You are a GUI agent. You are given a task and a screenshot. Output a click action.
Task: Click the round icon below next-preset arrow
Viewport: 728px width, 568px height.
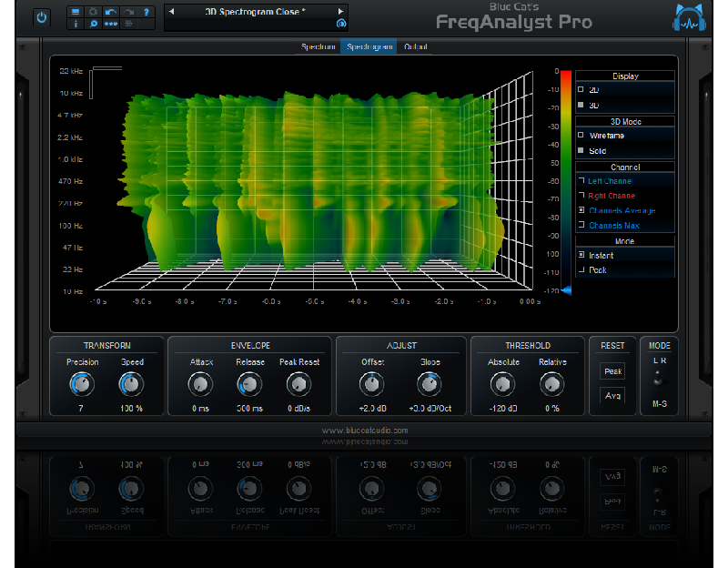tap(341, 24)
